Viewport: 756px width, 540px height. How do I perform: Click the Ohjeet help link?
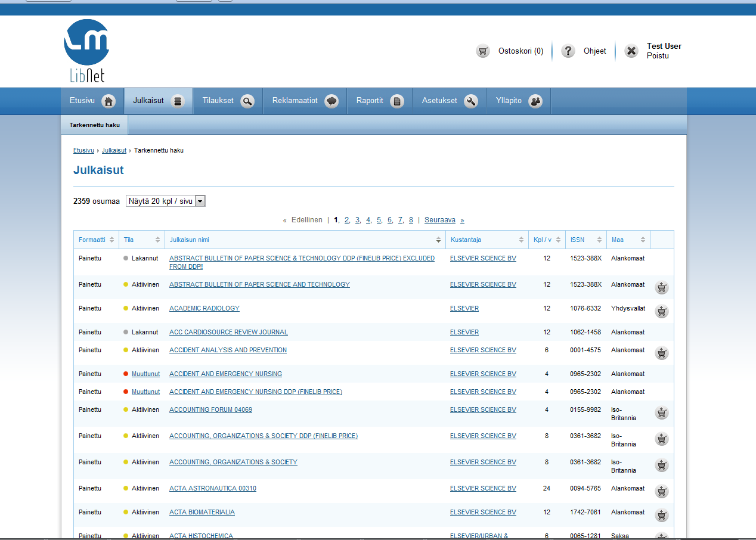594,51
